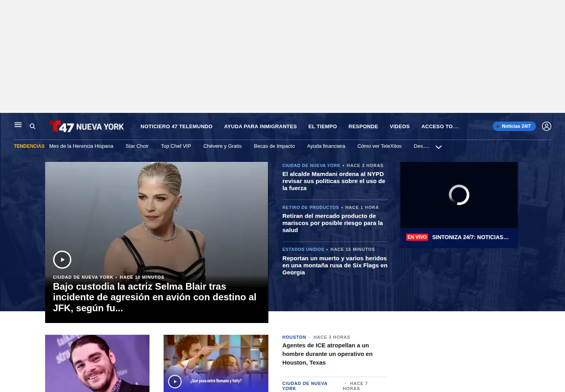Select the Estados Unidos category label
Viewport: 565px width, 392px height.
point(303,249)
